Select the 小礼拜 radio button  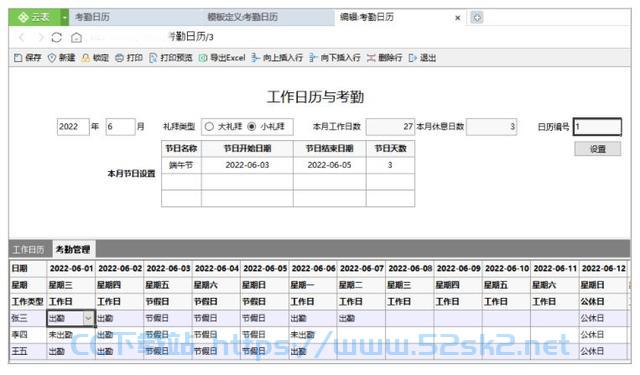[x=252, y=126]
